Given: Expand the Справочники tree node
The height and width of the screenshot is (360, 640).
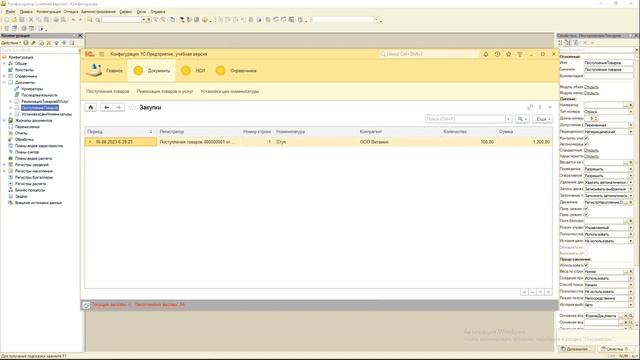Looking at the screenshot, I should [x=4, y=76].
